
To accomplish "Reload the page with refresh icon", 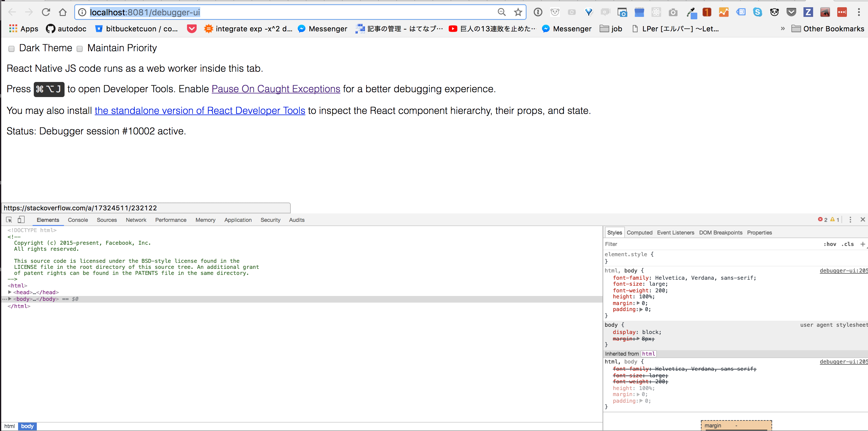I will 46,12.
